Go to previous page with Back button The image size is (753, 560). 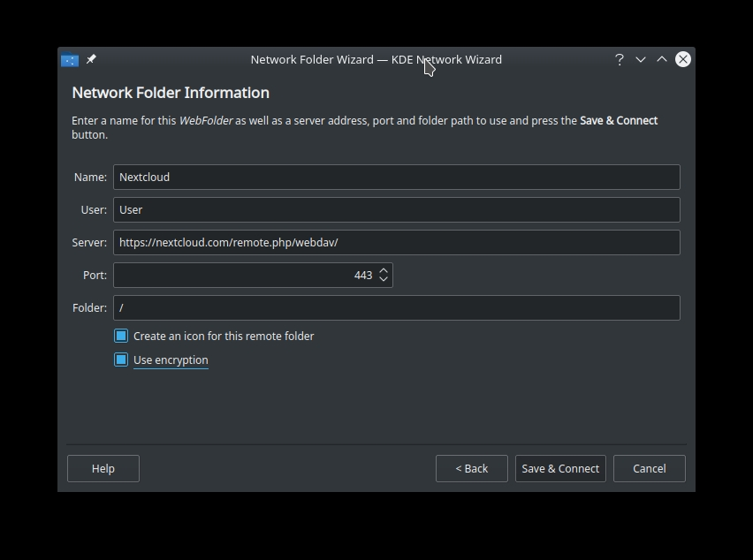472,468
